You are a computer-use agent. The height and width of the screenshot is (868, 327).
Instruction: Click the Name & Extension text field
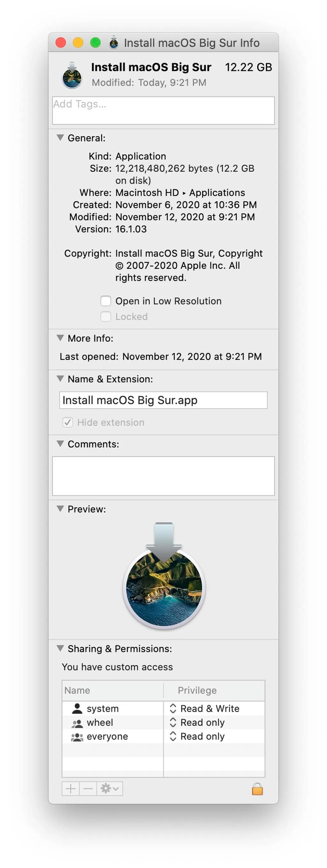click(163, 400)
